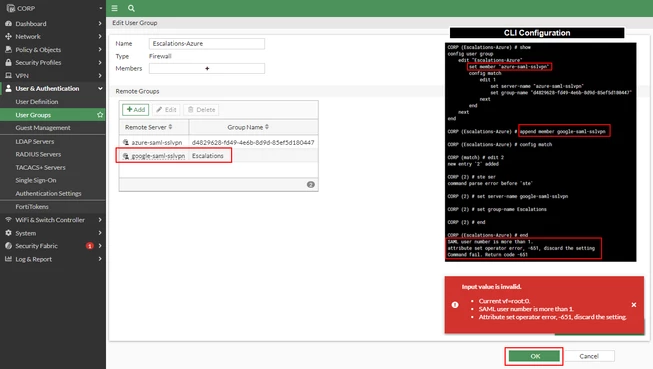This screenshot has height=369, width=653.
Task: Toggle the hamburger menu icon
Action: coord(115,8)
